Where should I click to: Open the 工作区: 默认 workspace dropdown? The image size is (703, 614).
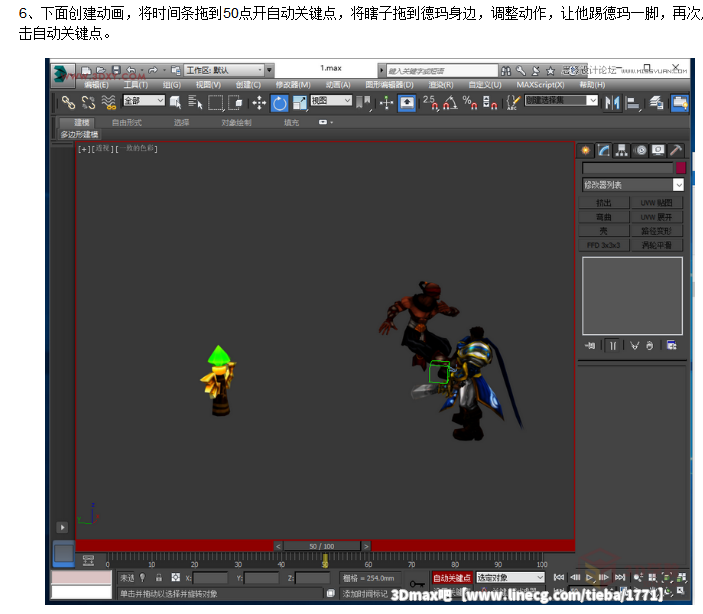tap(224, 70)
